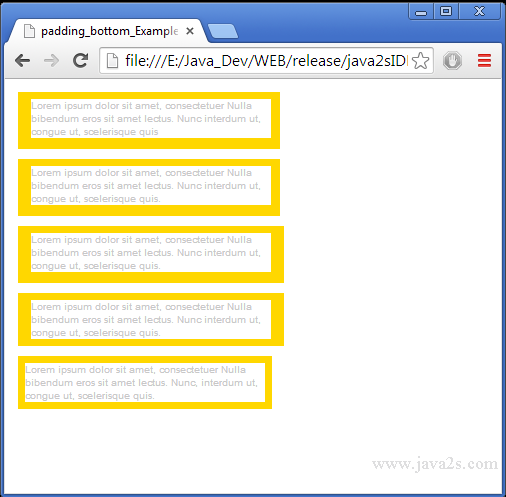This screenshot has height=497, width=506.
Task: Open the Chrome hamburger menu
Action: (484, 60)
